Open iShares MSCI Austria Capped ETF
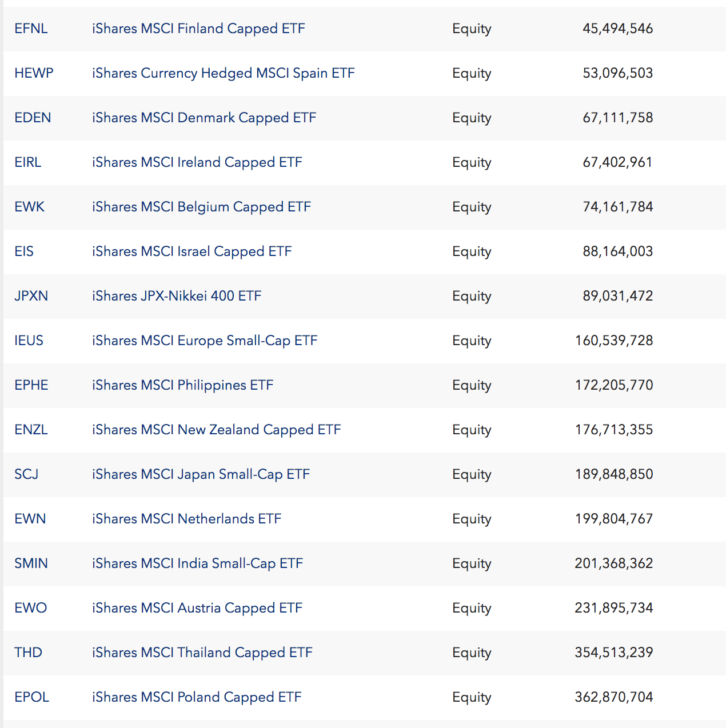The width and height of the screenshot is (726, 728). click(x=197, y=608)
